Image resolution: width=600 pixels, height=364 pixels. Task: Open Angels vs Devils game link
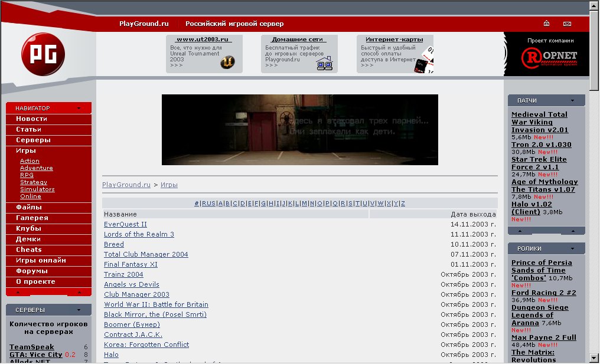[x=132, y=284]
